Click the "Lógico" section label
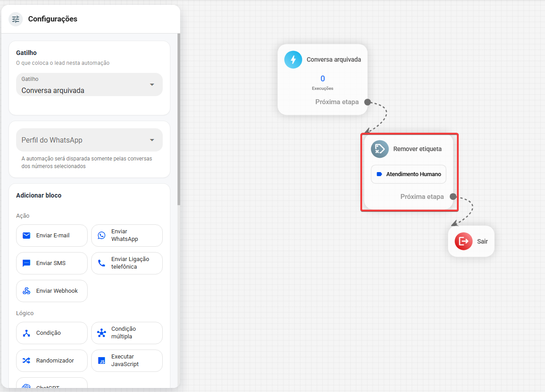Image resolution: width=545 pixels, height=392 pixels. tap(25, 313)
